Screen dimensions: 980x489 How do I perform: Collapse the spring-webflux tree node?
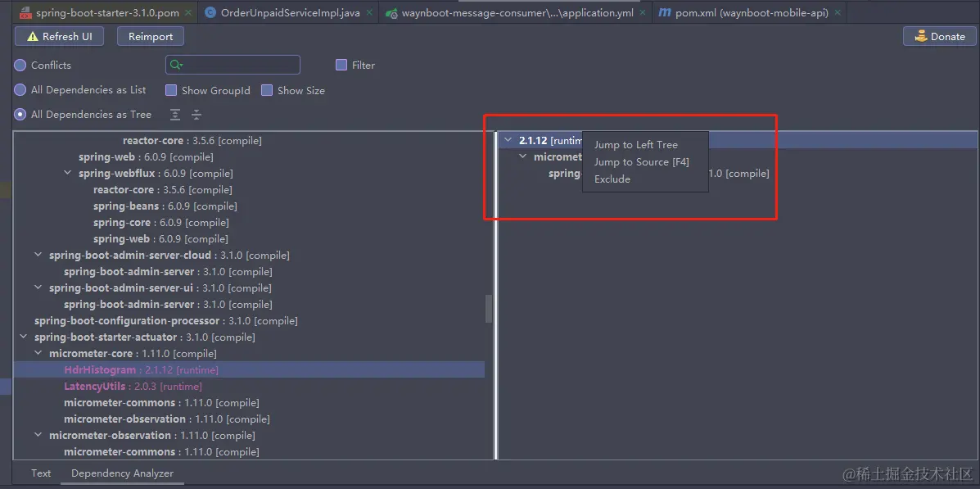point(68,173)
